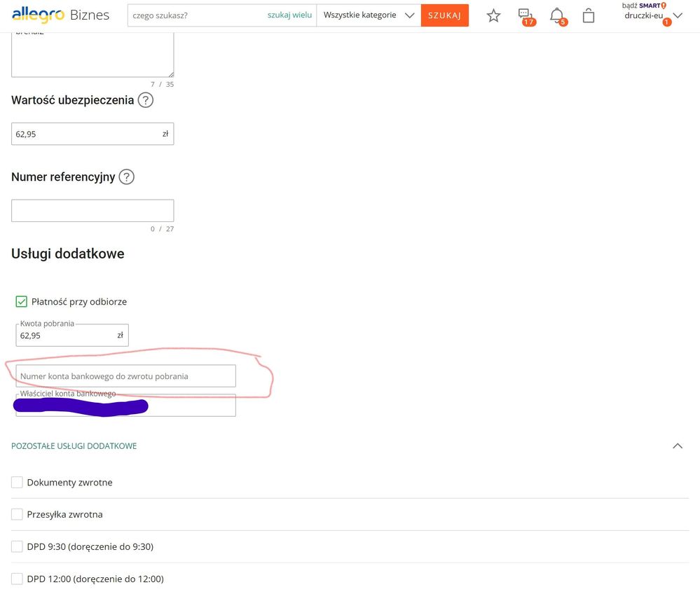Open messages icon showing 17 unread

[526, 15]
